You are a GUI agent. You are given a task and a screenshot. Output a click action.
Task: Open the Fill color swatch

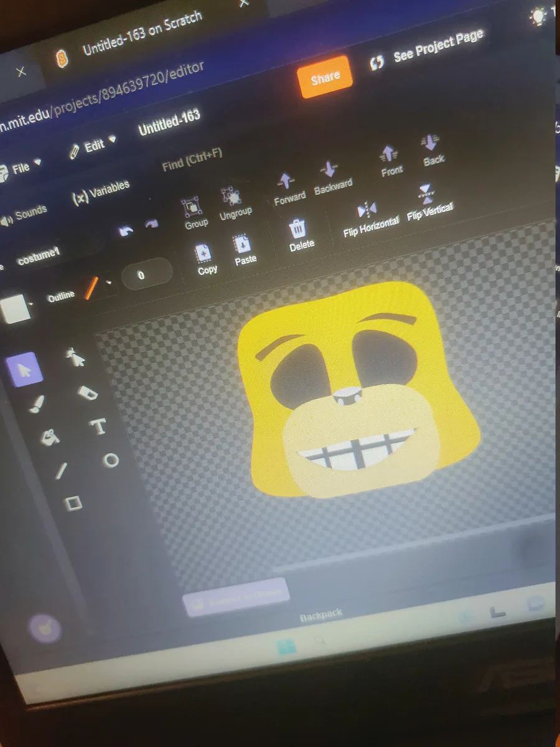(15, 309)
